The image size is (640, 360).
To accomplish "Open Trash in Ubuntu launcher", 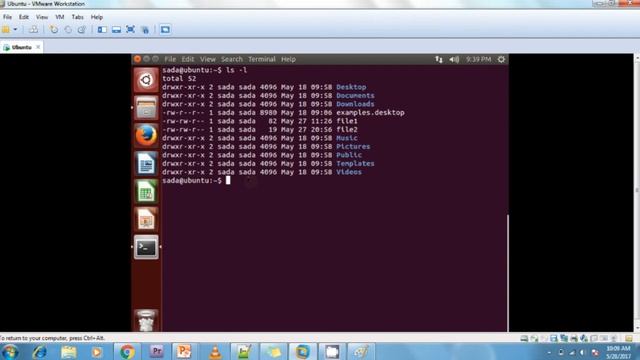I will (x=146, y=320).
